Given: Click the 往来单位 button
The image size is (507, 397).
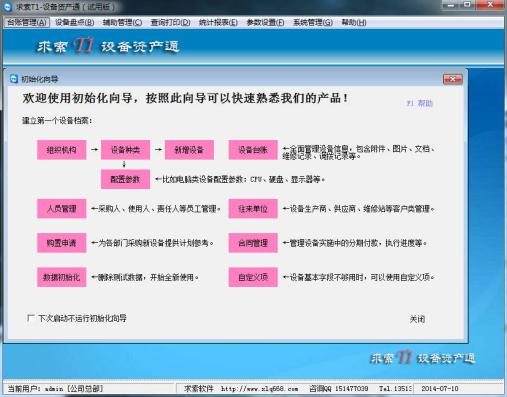Looking at the screenshot, I should pos(253,209).
